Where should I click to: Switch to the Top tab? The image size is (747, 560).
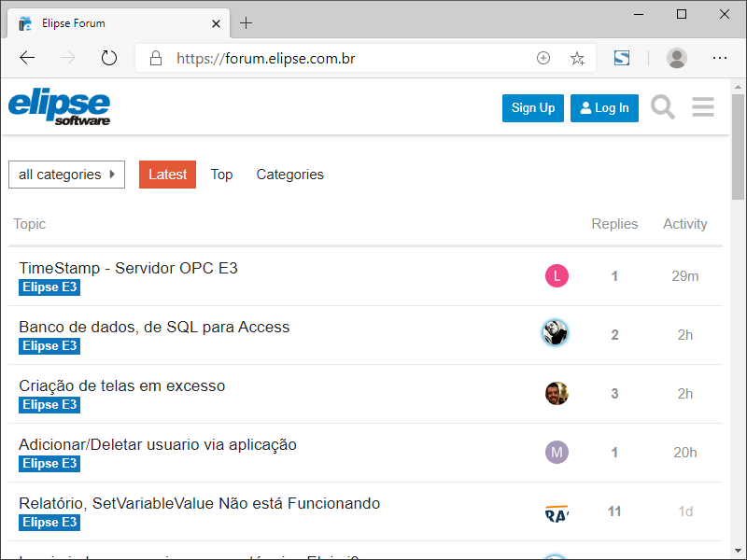click(x=221, y=175)
